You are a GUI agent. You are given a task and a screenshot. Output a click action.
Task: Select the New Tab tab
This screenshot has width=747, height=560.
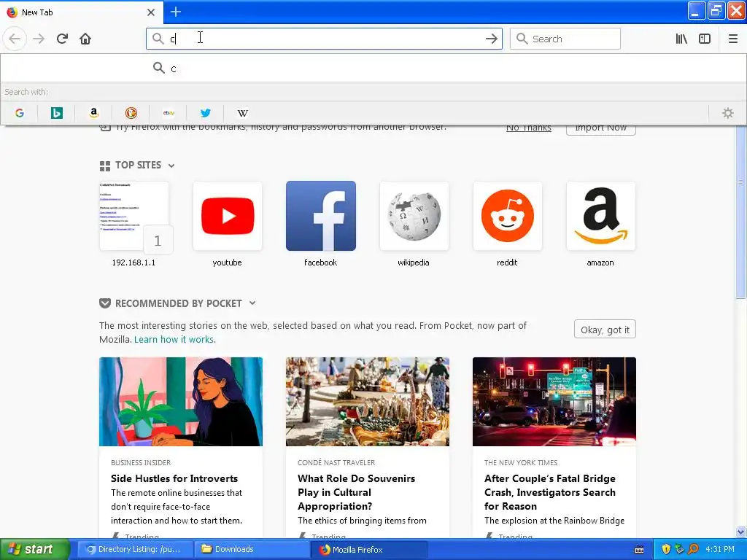tap(82, 12)
